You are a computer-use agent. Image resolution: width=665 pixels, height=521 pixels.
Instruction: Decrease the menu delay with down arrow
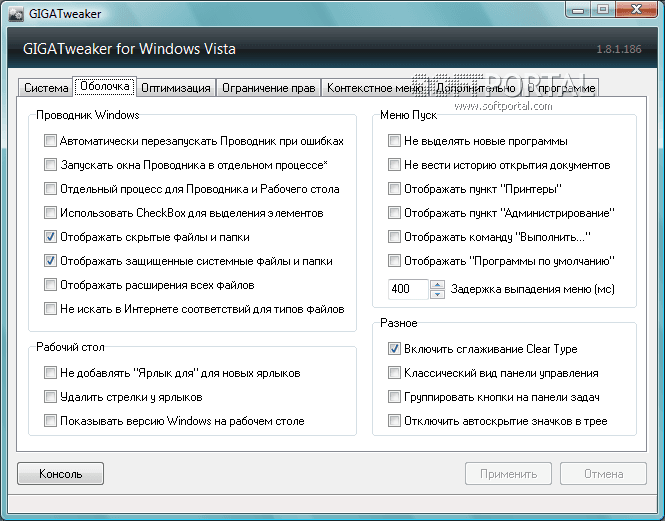click(437, 294)
